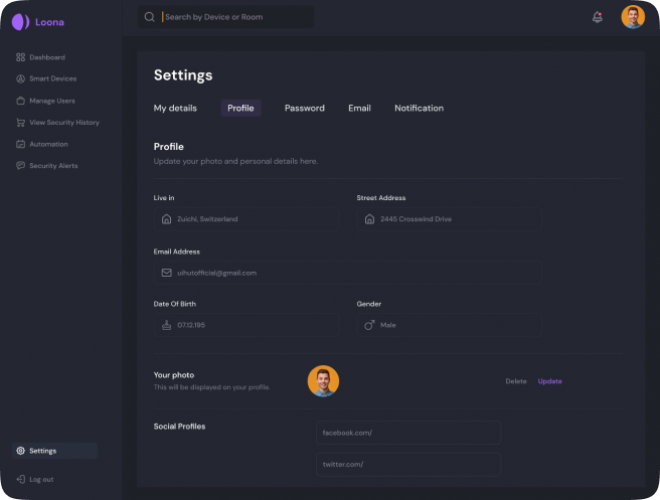
Task: Open Manage Users section
Action: 45,101
